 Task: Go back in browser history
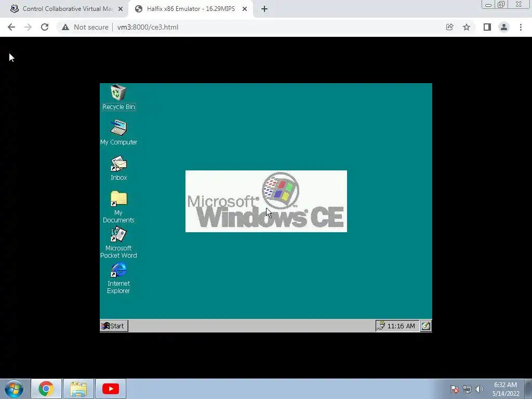pos(11,27)
